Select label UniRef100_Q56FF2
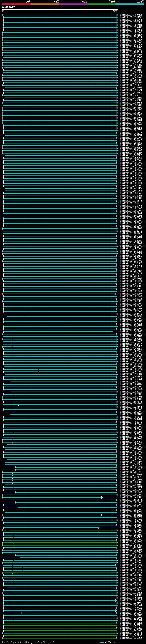This screenshot has height=644, width=146. coord(131,103)
